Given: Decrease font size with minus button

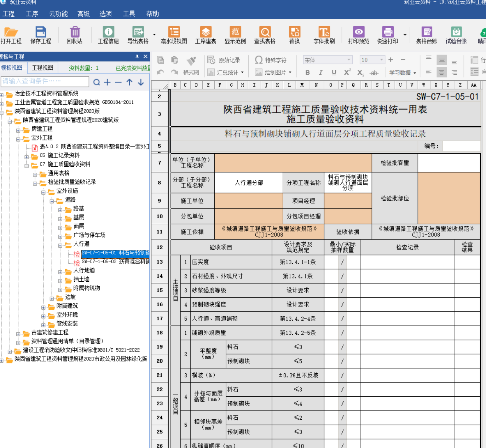Looking at the screenshot, I should [403, 60].
